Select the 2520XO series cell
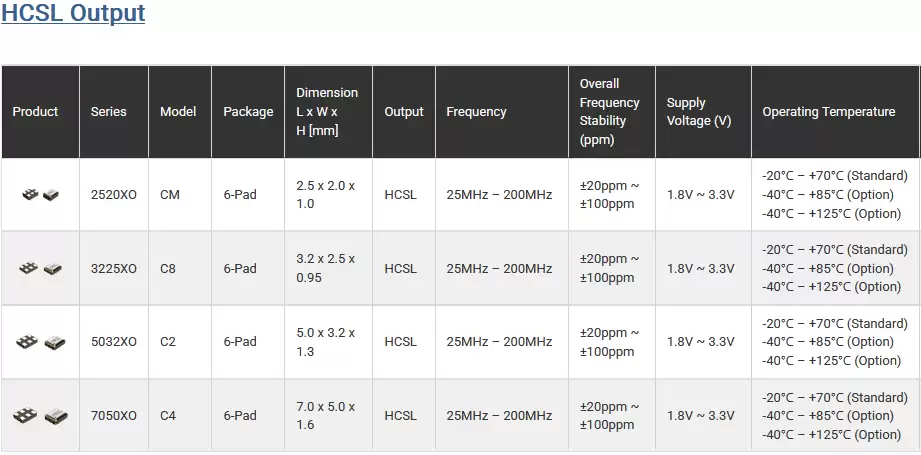This screenshot has height=455, width=921. click(114, 194)
